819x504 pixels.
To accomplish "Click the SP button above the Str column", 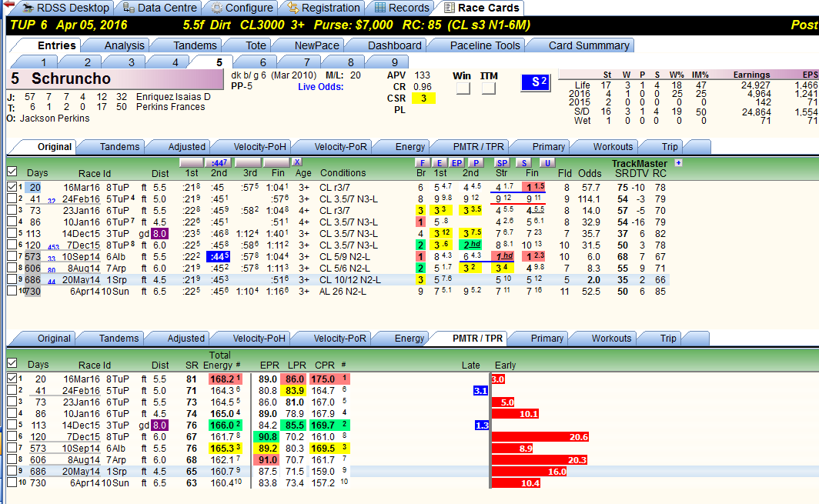I will [502, 163].
